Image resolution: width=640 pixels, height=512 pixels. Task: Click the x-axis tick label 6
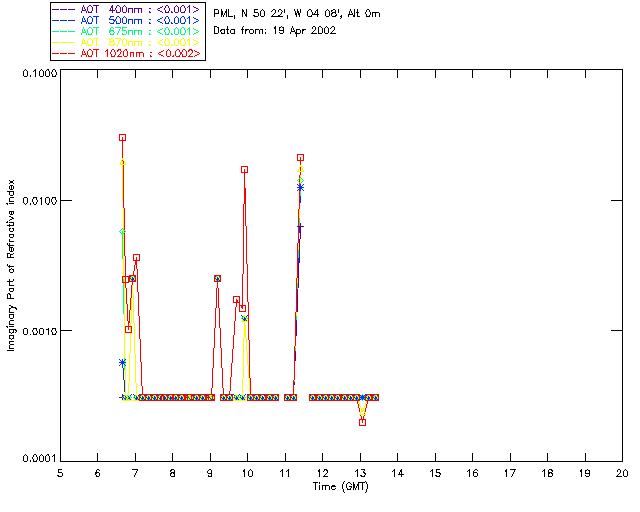(98, 473)
